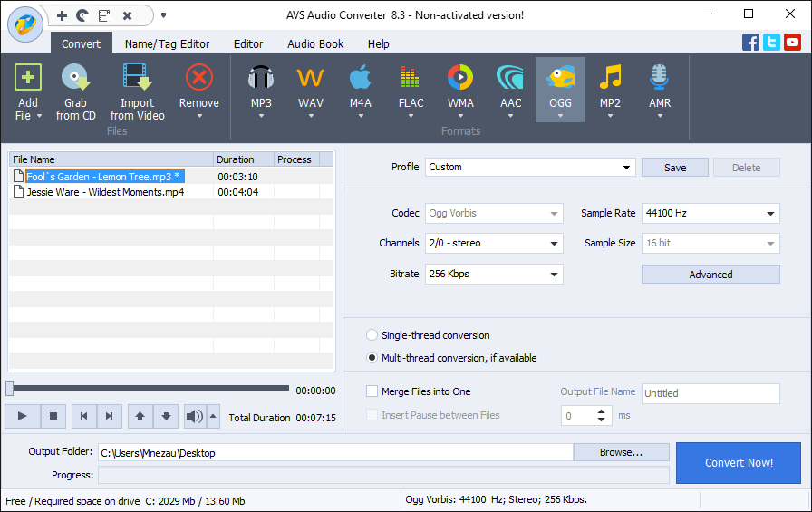Click the Remove files icon
Viewport: 812px width, 512px height.
199,78
